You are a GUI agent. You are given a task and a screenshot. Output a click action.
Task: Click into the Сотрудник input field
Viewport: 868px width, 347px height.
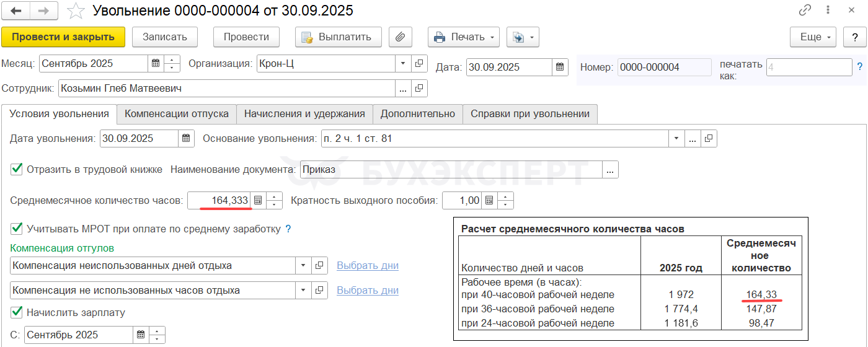click(226, 89)
